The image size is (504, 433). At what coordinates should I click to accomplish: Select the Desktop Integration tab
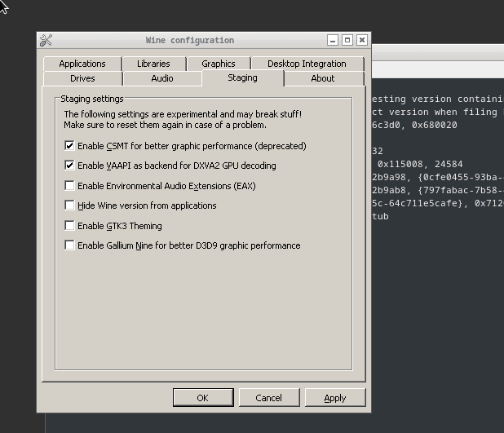(307, 64)
